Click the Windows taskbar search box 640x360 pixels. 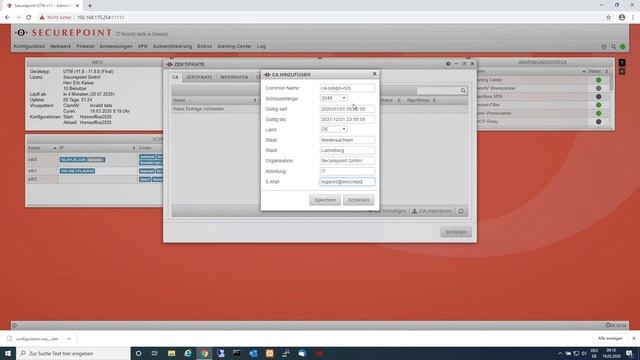pos(73,353)
